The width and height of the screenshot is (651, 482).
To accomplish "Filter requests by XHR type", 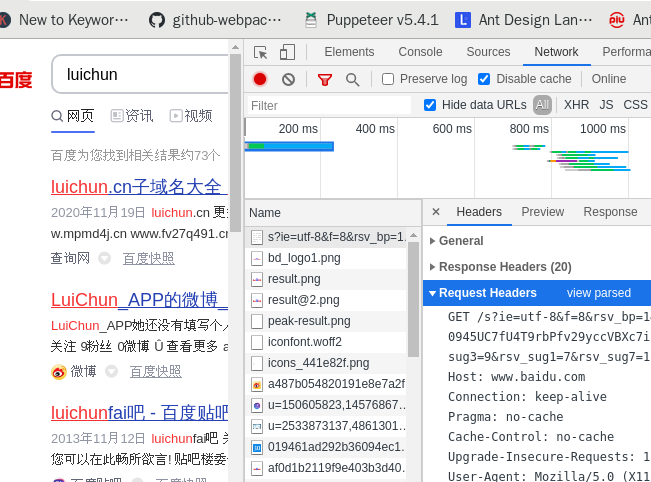I will click(x=576, y=105).
